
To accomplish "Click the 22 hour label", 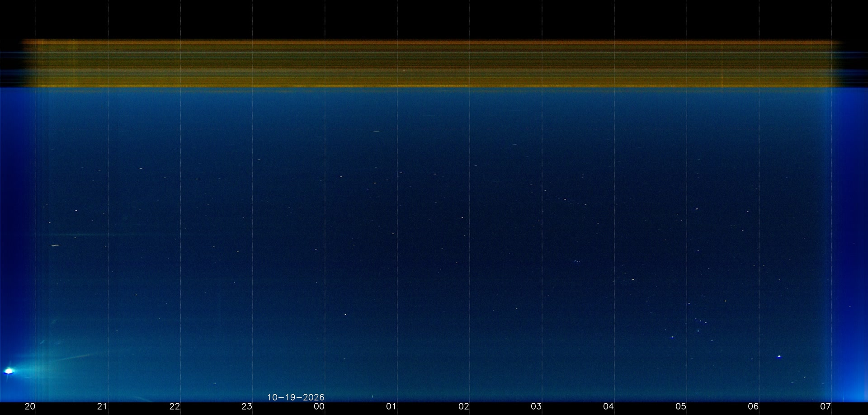I will tap(175, 406).
